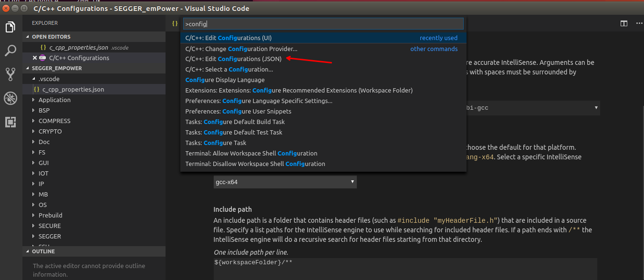
Task: Expand the CRYPTO folder in explorer
Action: pyautogui.click(x=50, y=131)
